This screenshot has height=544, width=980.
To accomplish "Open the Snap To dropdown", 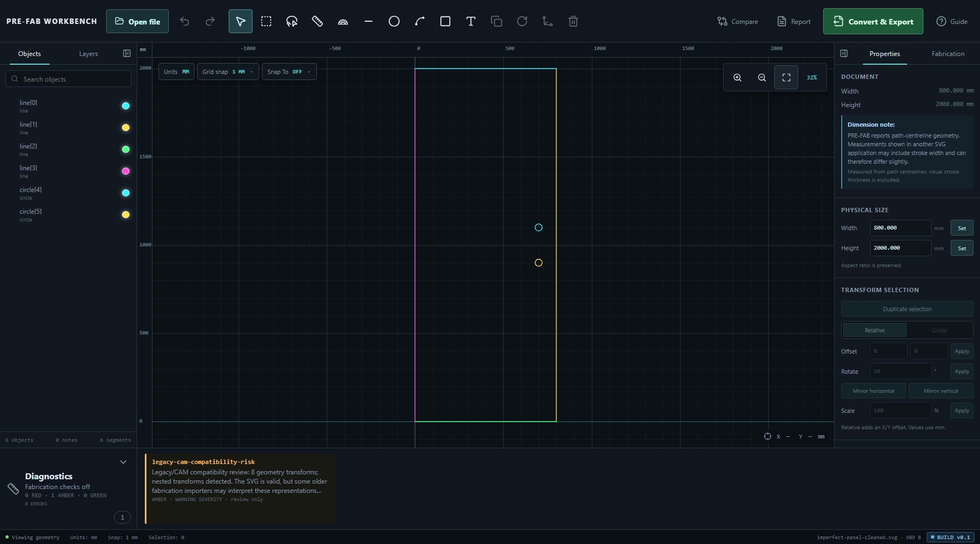I will pos(289,72).
